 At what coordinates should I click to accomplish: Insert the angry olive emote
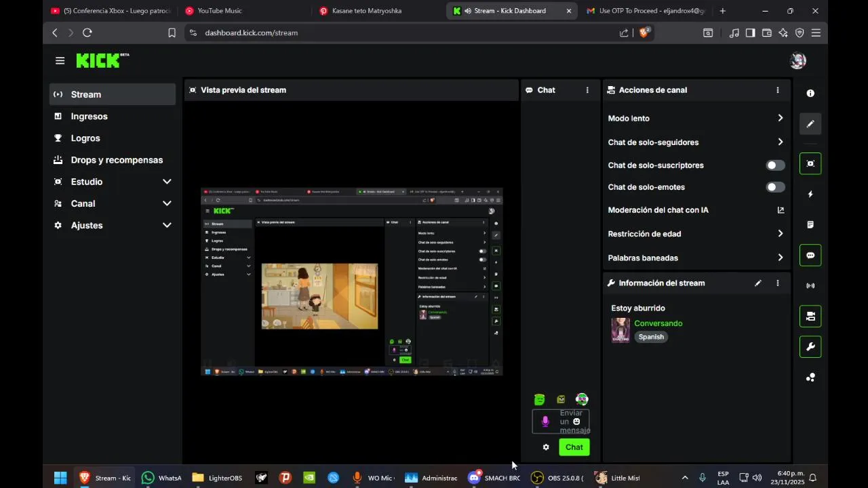[x=561, y=400]
